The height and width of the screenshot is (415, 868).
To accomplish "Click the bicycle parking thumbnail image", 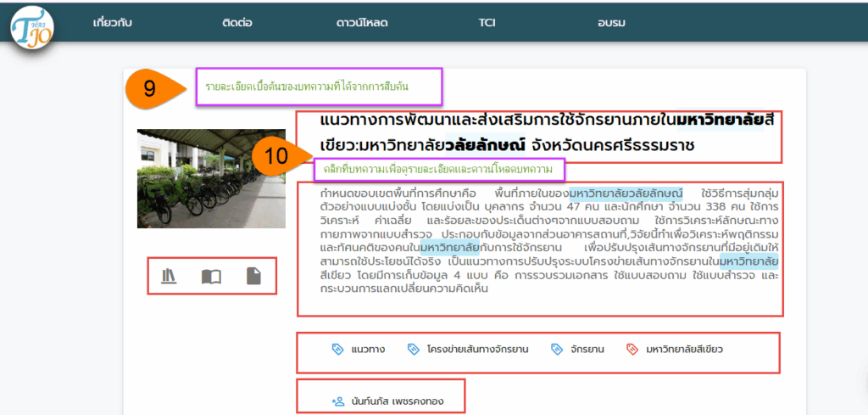I will pos(211,172).
